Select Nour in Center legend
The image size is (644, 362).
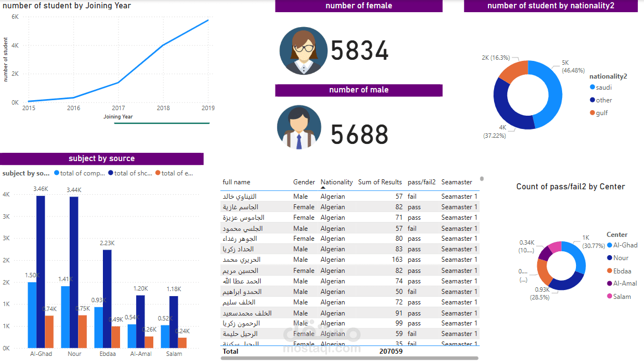[x=617, y=257]
